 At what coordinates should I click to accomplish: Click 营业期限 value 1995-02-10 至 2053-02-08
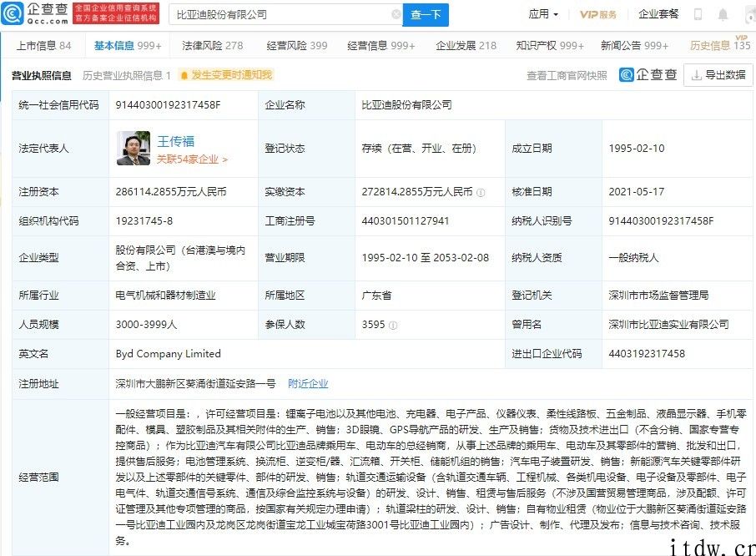(x=426, y=258)
